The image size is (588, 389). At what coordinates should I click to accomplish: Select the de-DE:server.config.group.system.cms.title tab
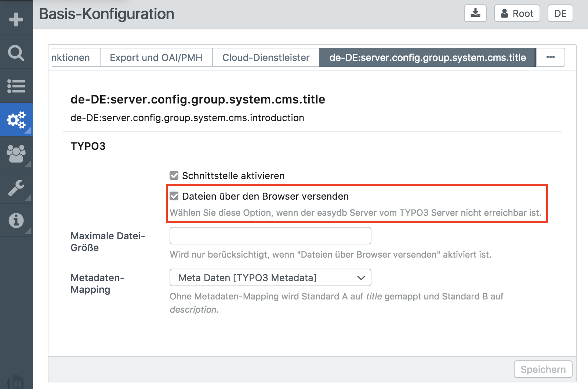point(428,58)
